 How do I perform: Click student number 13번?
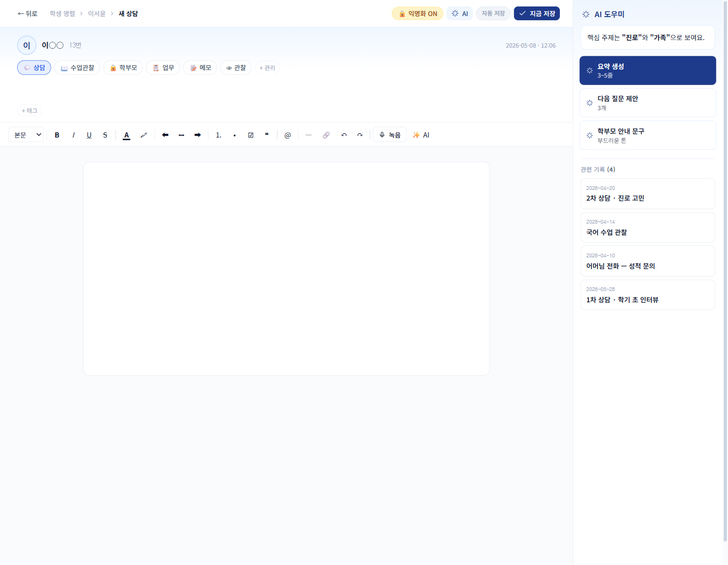[75, 45]
